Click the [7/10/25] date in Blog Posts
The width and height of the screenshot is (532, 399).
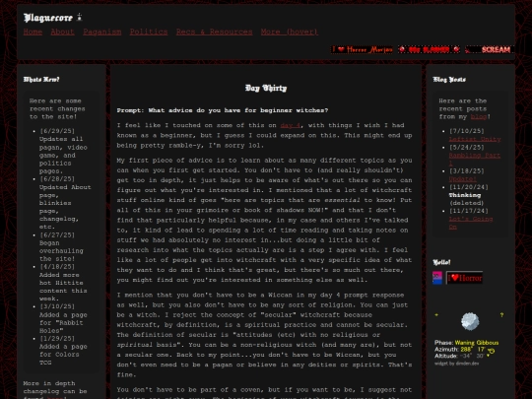[467, 131]
